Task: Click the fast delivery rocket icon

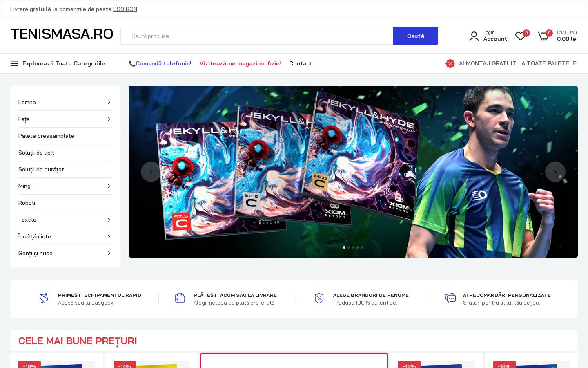Action: [x=44, y=298]
